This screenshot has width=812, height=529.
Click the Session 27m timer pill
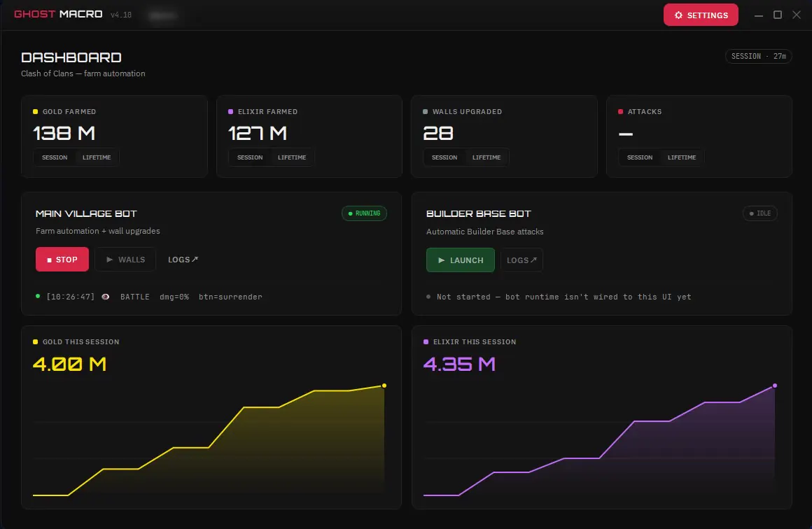pos(758,56)
